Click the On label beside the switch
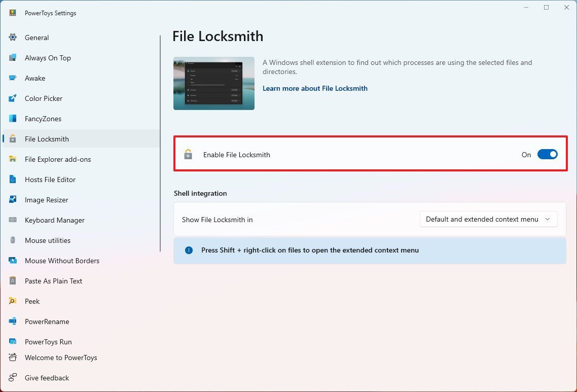This screenshot has width=577, height=392. [x=526, y=155]
